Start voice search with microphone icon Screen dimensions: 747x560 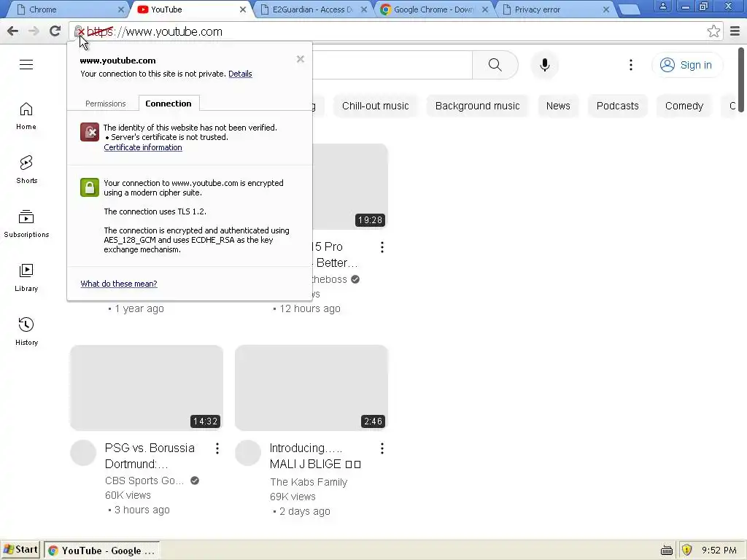[544, 65]
